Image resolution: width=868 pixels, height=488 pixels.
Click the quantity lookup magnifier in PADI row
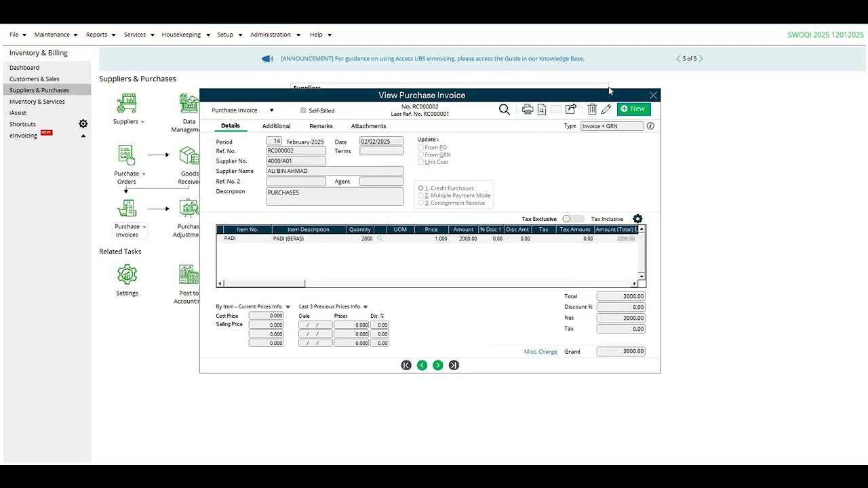380,239
